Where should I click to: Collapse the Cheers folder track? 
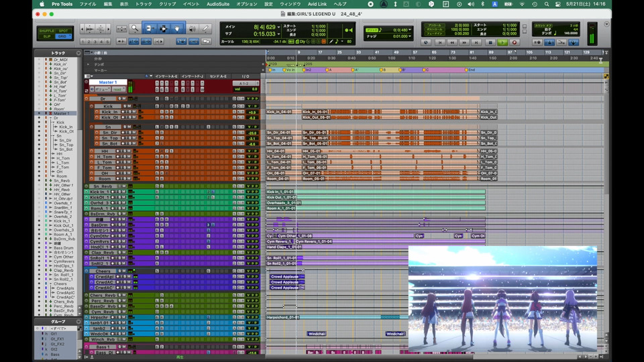point(87,271)
